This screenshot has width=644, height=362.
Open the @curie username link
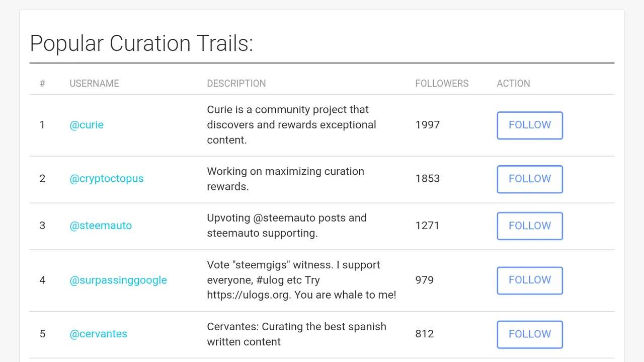coord(87,125)
